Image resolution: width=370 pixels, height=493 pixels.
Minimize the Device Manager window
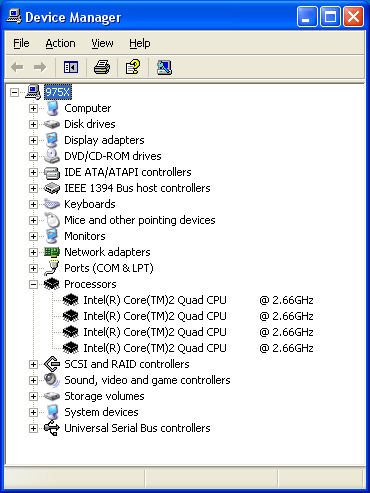click(307, 17)
